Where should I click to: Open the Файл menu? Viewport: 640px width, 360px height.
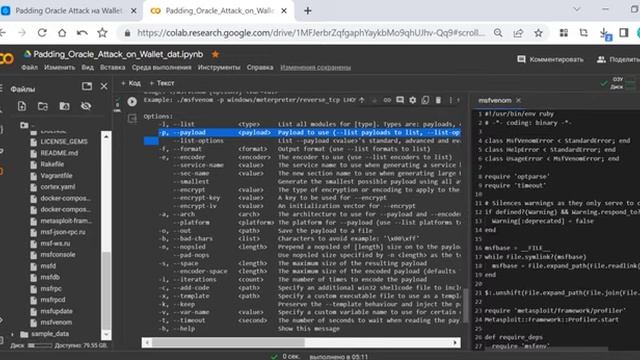[x=29, y=67]
